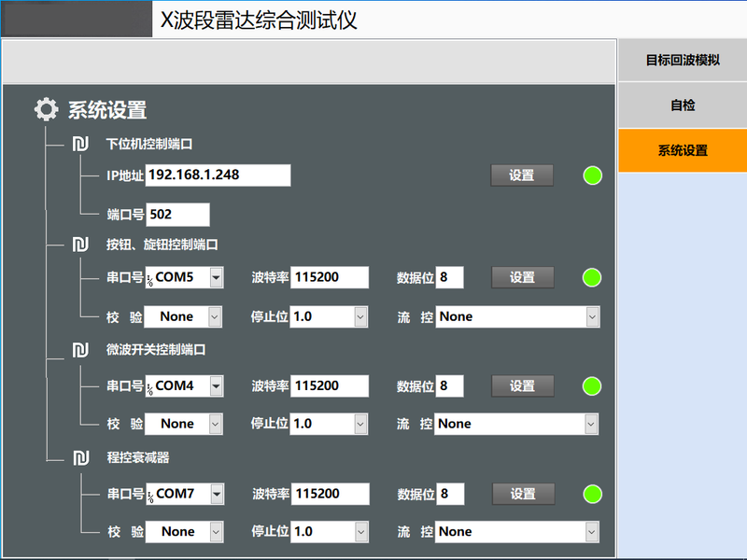Open the COM4 serial port dropdown

[x=216, y=385]
